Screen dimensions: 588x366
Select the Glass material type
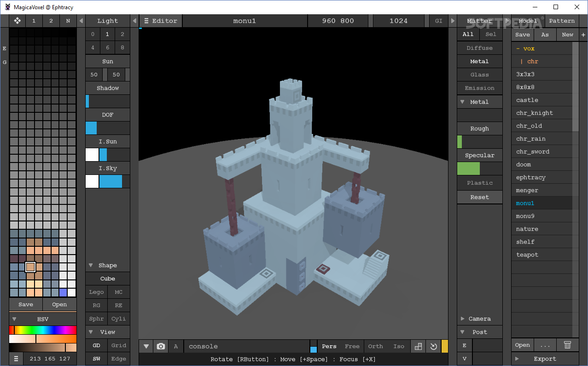click(x=479, y=75)
